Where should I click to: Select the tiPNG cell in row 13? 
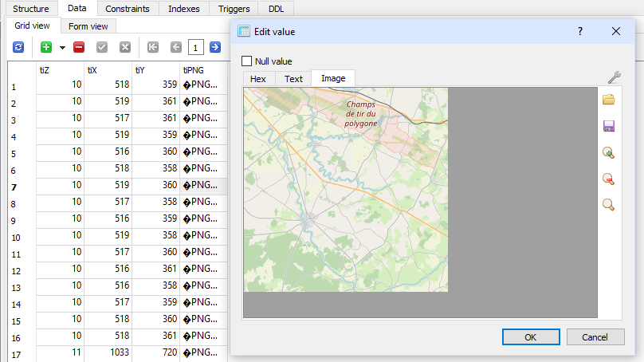204,285
